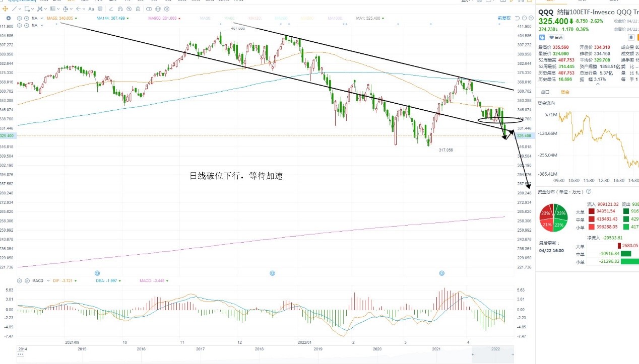Viewport: 639px width, 364px height.
Task: Expand the second MA indicator dropdown
Action: (42, 25)
